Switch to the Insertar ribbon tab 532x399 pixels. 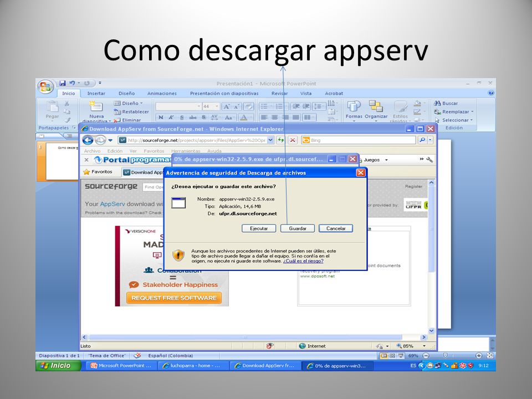96,93
